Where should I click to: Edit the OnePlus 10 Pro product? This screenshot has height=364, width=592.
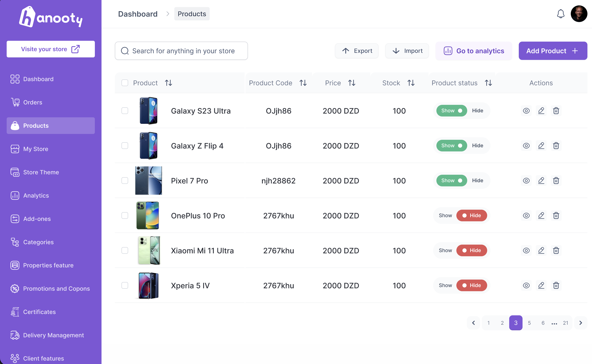pyautogui.click(x=541, y=215)
